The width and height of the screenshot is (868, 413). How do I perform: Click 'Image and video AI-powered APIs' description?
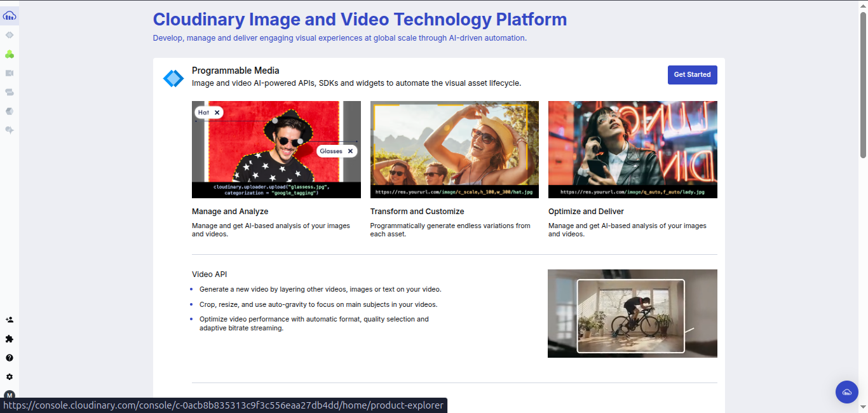(x=356, y=83)
